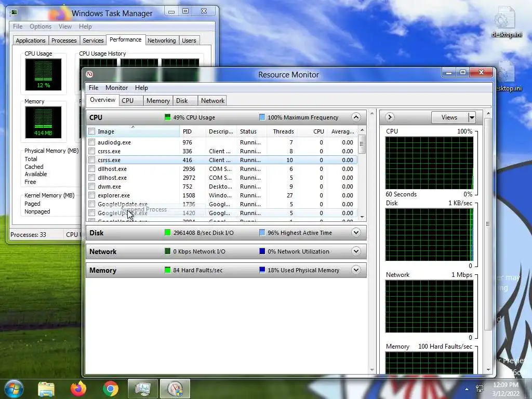Click green Disk I/O indicator
This screenshot has height=399, width=532.
point(167,233)
